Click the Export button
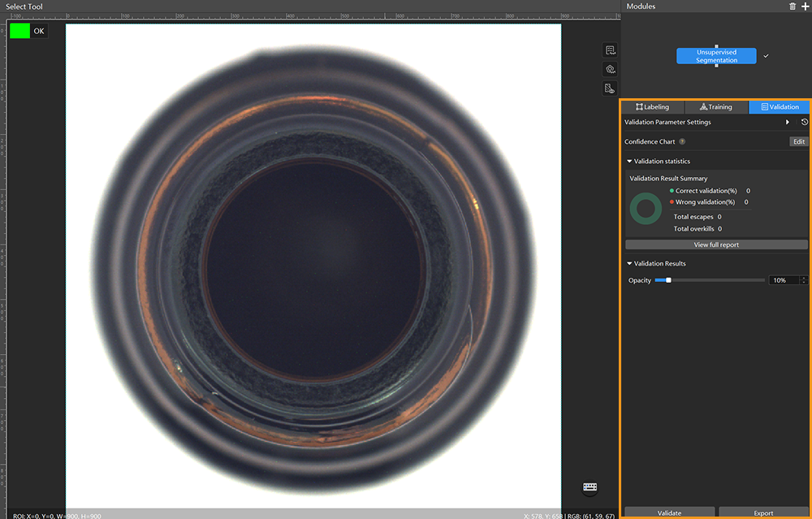Image resolution: width=812 pixels, height=519 pixels. click(x=763, y=513)
